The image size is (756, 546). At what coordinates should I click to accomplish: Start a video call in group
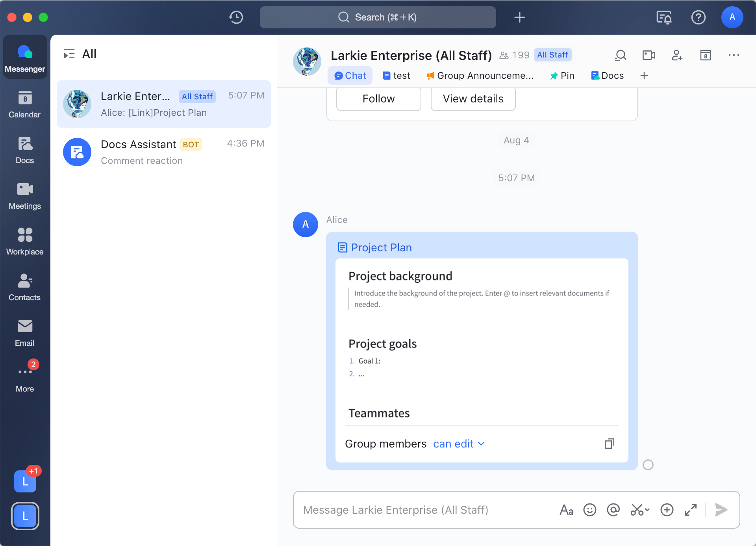point(649,55)
